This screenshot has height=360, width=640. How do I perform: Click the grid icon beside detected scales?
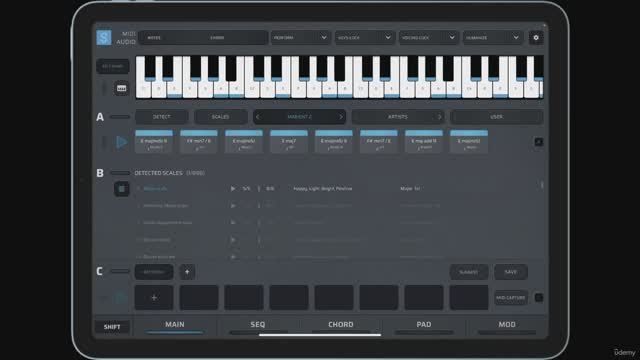pyautogui.click(x=121, y=189)
